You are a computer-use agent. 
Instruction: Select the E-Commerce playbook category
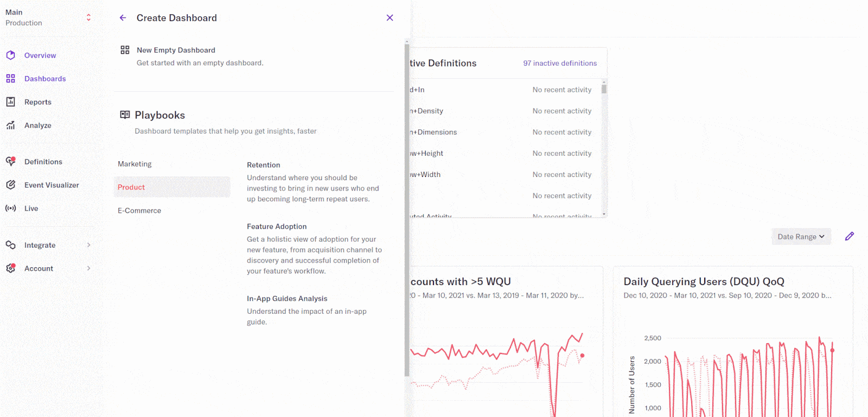139,210
